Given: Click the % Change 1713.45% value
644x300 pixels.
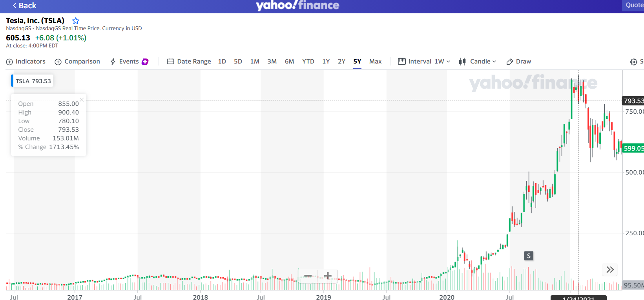Looking at the screenshot, I should tap(64, 147).
